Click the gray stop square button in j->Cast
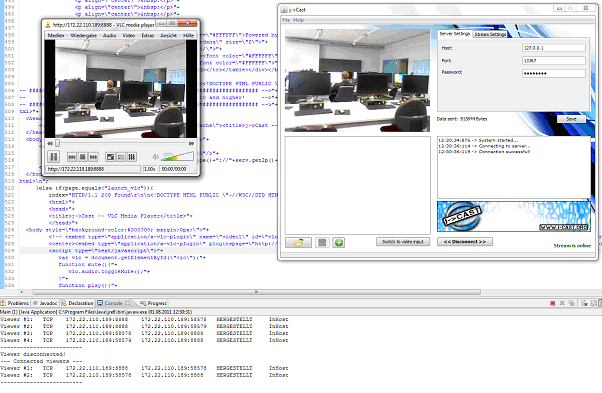602x393 pixels. pos(322,243)
